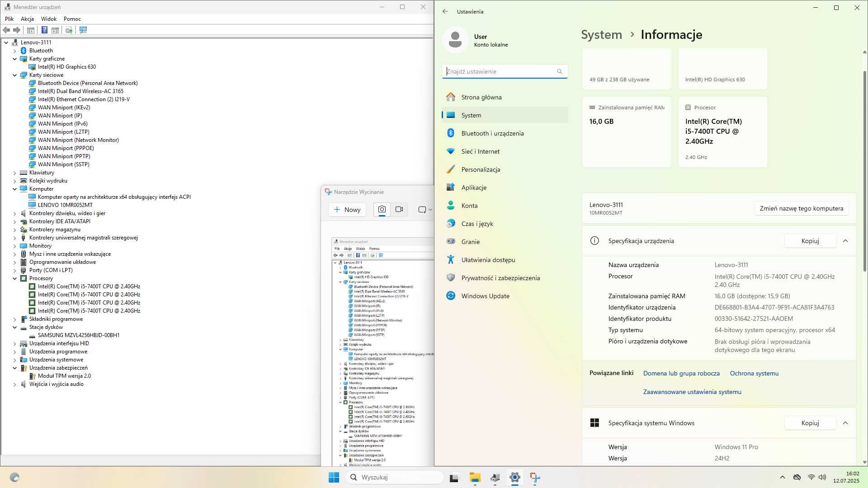Open Plik menu in Device Manager
The width and height of the screenshot is (868, 488).
(9, 19)
